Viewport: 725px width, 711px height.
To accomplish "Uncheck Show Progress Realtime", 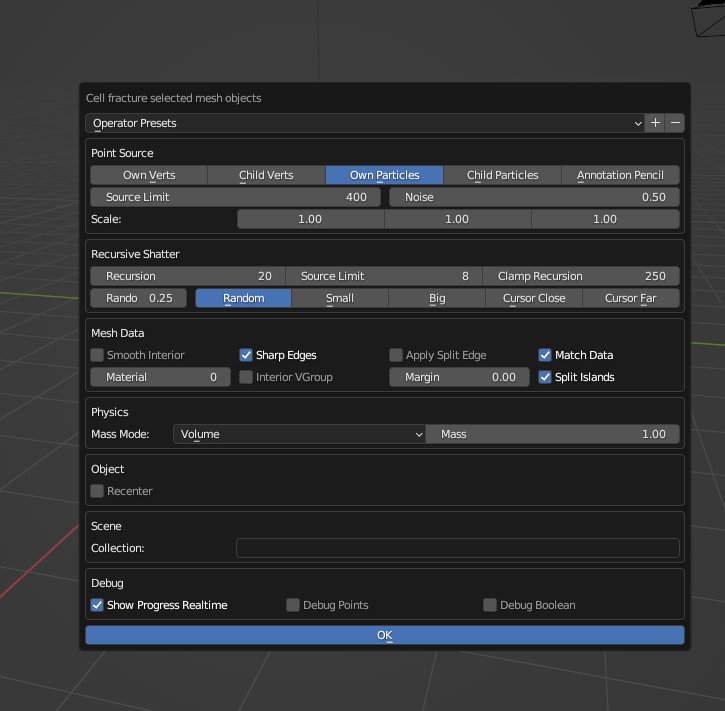I will pos(97,605).
